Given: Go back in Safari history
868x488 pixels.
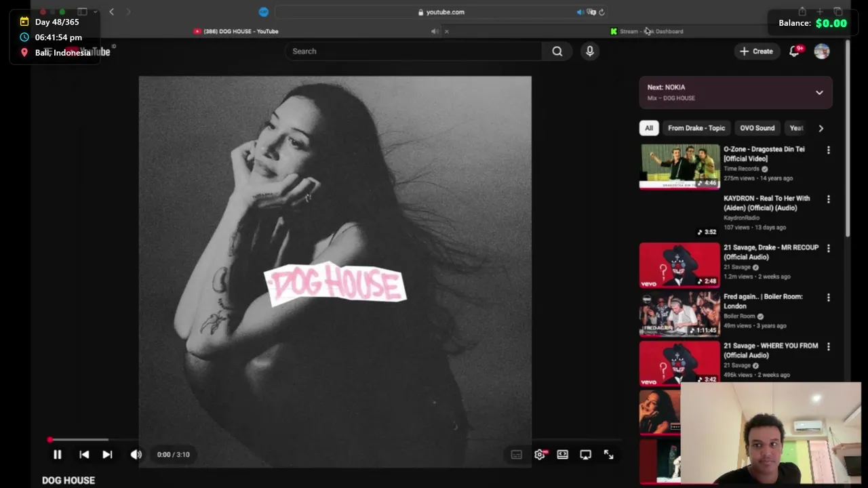Looking at the screenshot, I should [x=111, y=12].
